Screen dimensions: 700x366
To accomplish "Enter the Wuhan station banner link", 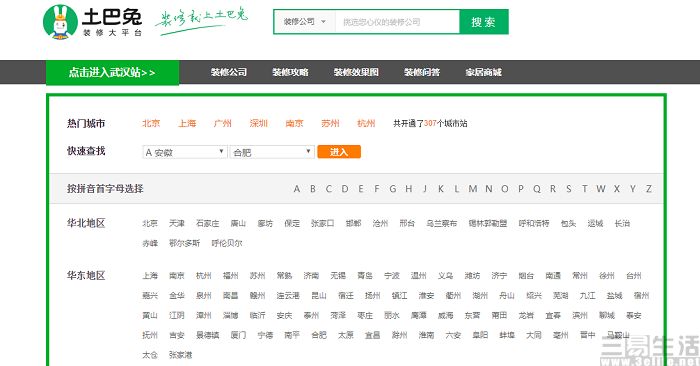I will (x=112, y=72).
